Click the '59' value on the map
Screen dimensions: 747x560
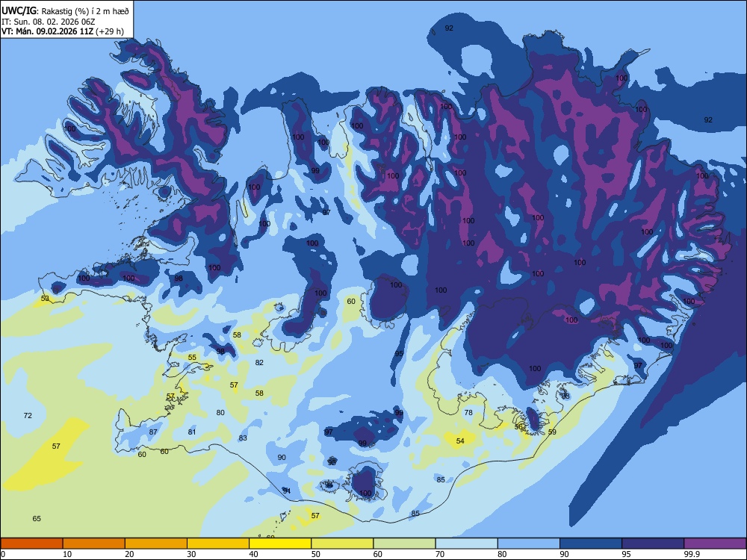tap(552, 432)
